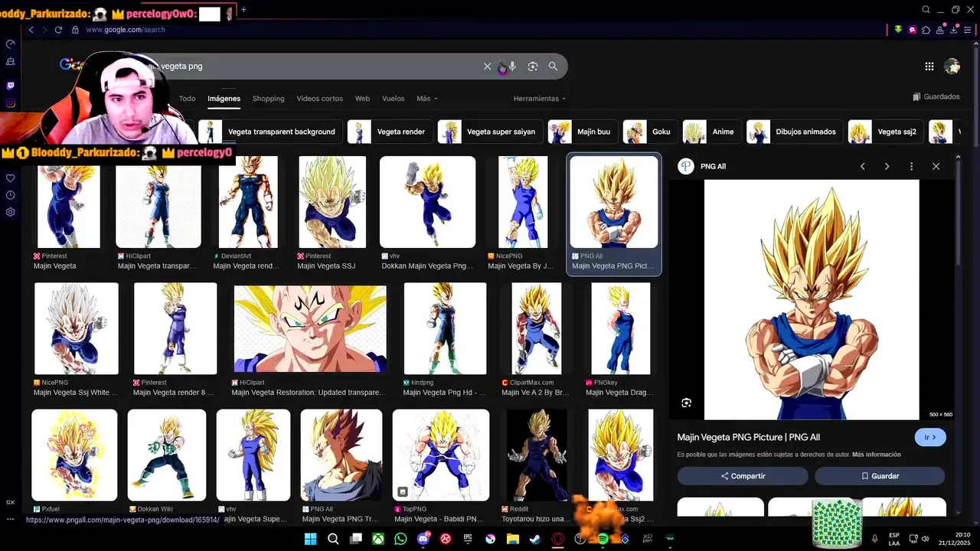Open Discord from the taskbar
Screen dimensions: 980x551
click(423, 539)
